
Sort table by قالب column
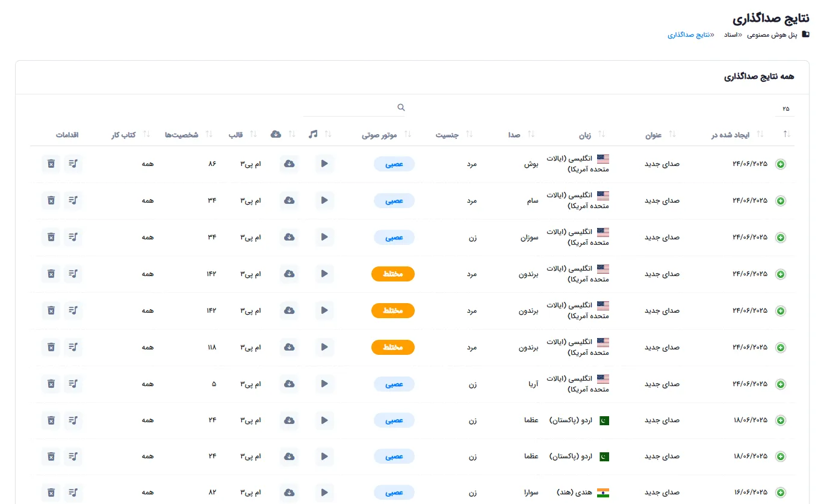click(x=242, y=135)
